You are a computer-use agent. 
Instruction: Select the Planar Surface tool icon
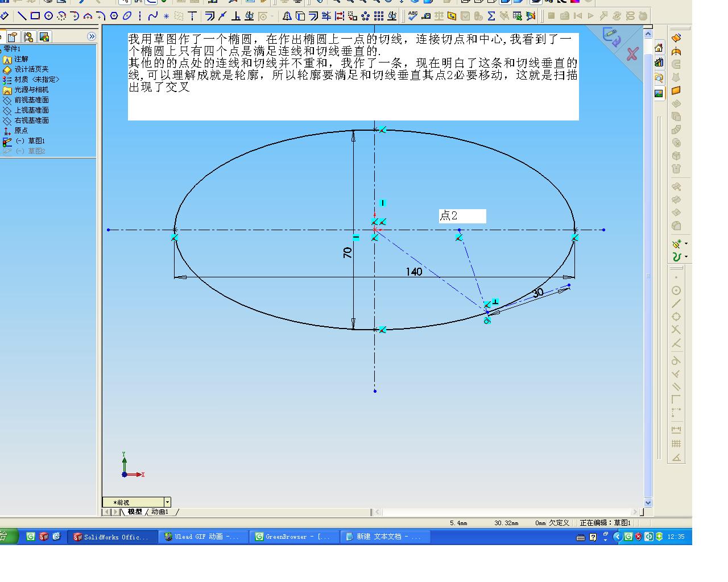[676, 90]
